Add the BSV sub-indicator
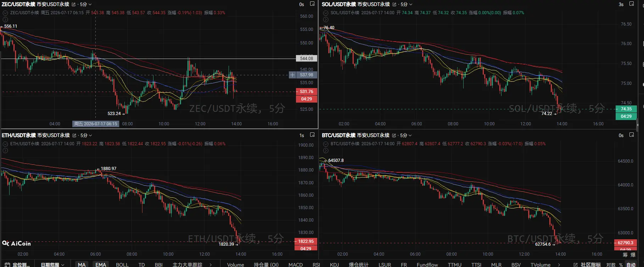 [516, 265]
